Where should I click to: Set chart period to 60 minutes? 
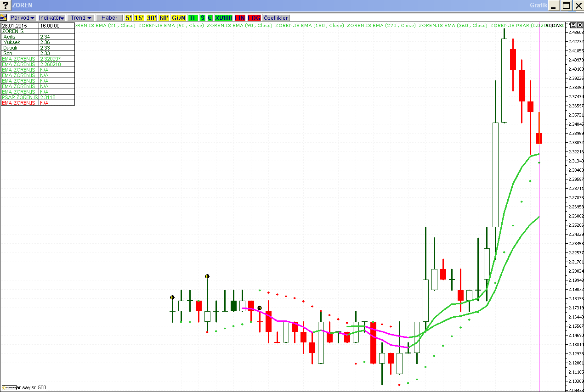(164, 17)
